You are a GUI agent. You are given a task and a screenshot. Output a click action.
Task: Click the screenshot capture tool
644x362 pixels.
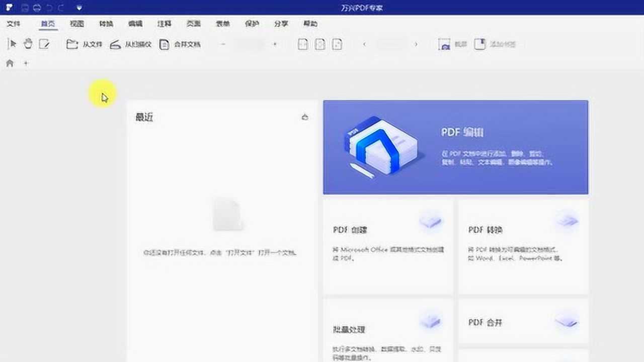coord(452,44)
